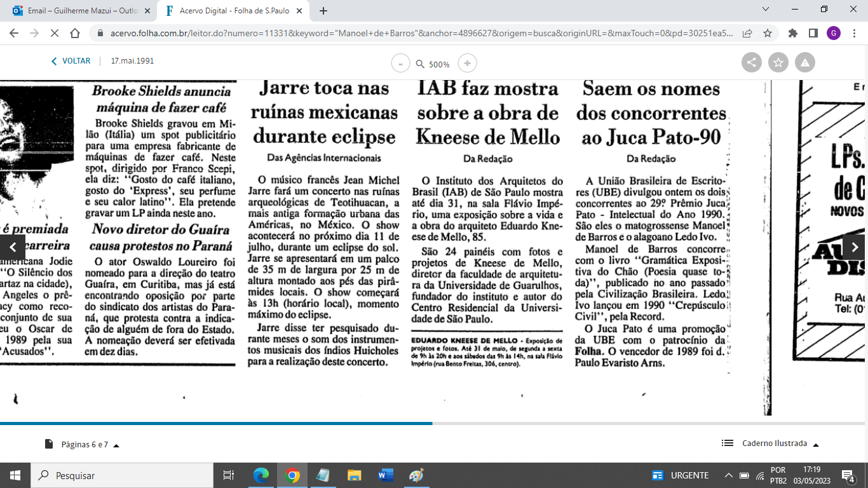
Task: Open the Chrome extensions puzzle icon
Action: [x=793, y=33]
